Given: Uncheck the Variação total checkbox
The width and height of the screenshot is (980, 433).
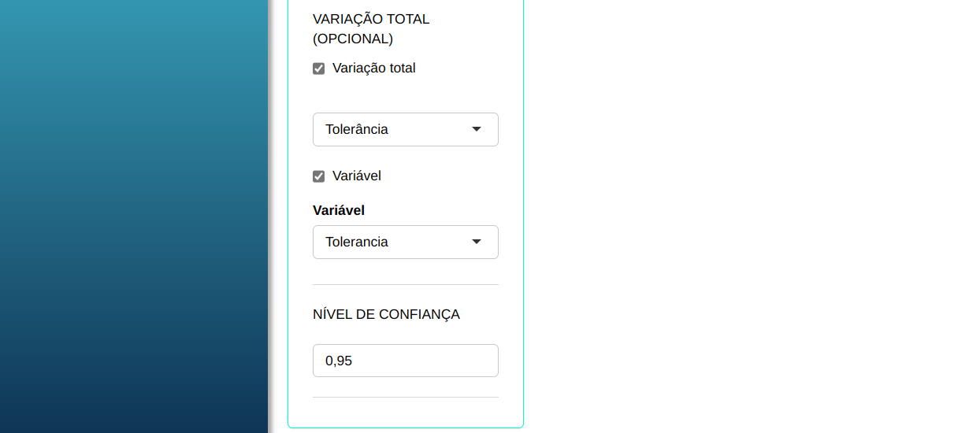Looking at the screenshot, I should [x=319, y=68].
